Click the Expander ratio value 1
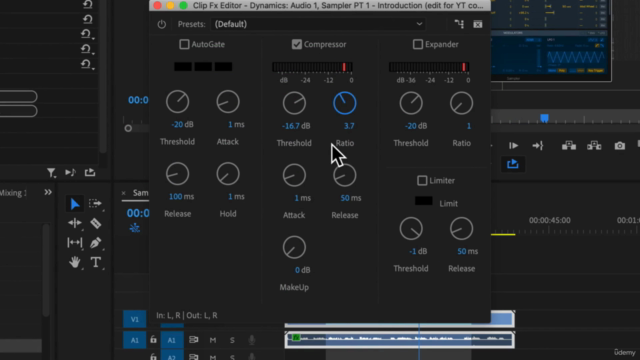The image size is (640, 360). pyautogui.click(x=469, y=126)
